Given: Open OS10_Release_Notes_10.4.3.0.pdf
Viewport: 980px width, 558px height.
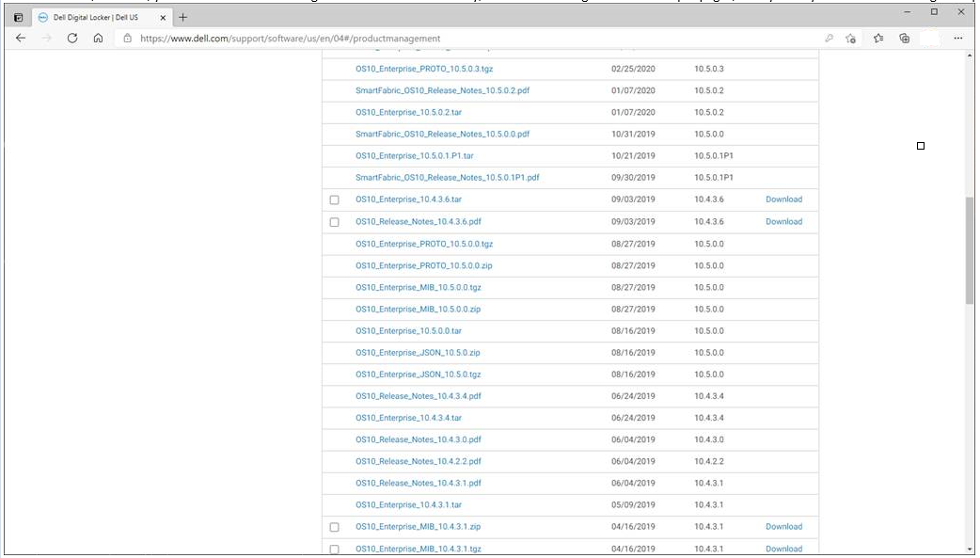Looking at the screenshot, I should [x=419, y=439].
